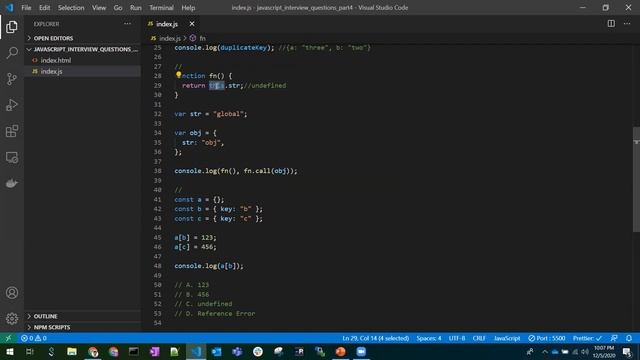This screenshot has width=640, height=360.
Task: Open the Terminal menu
Action: (161, 8)
